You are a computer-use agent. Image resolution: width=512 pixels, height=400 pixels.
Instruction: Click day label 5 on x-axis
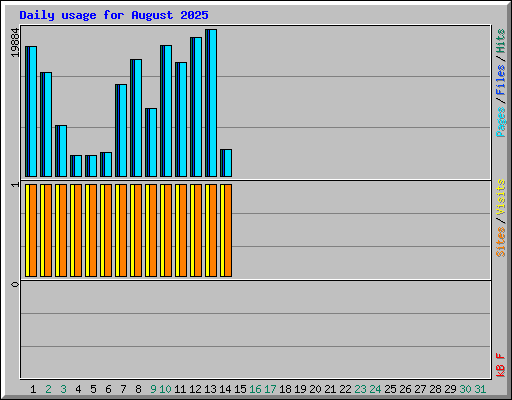(x=93, y=389)
